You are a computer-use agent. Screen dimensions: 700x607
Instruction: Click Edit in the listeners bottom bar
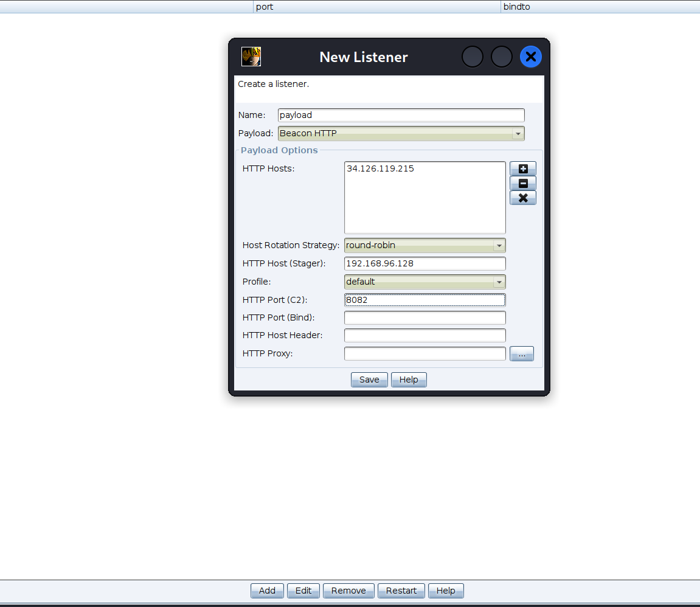click(x=303, y=591)
